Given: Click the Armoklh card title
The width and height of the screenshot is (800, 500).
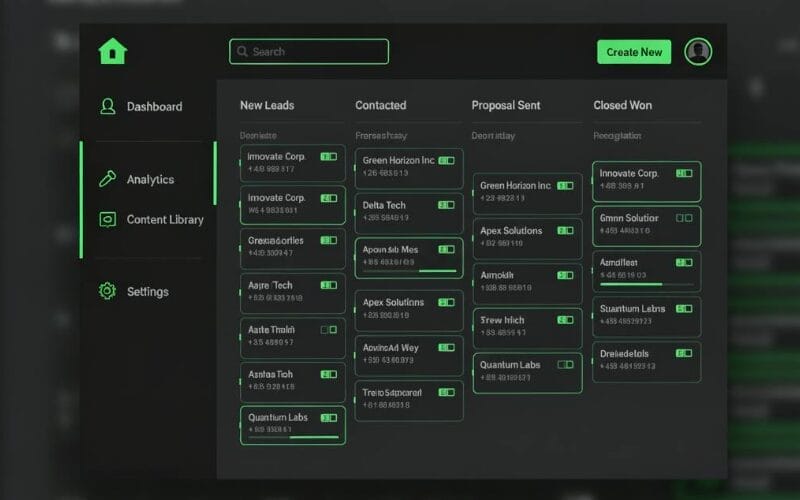Looking at the screenshot, I should pyautogui.click(x=497, y=276).
